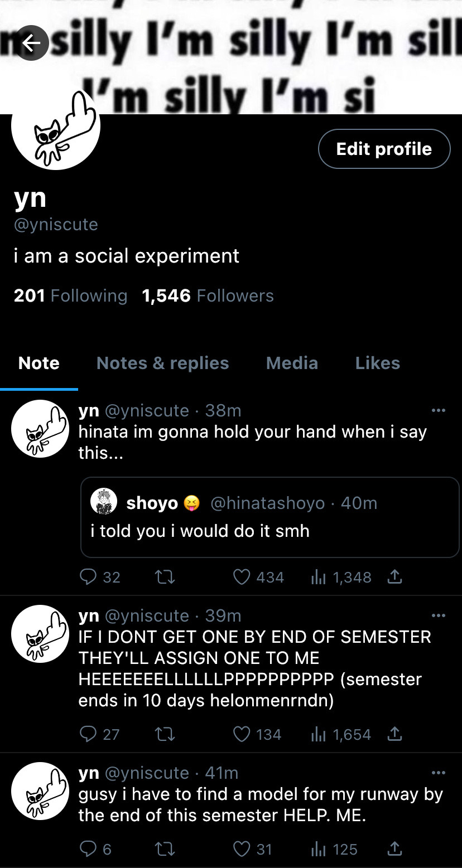Reply to the runway model post

pyautogui.click(x=88, y=849)
